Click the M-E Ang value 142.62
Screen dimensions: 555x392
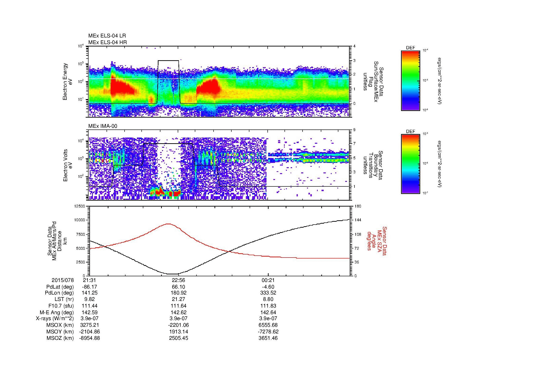click(178, 312)
